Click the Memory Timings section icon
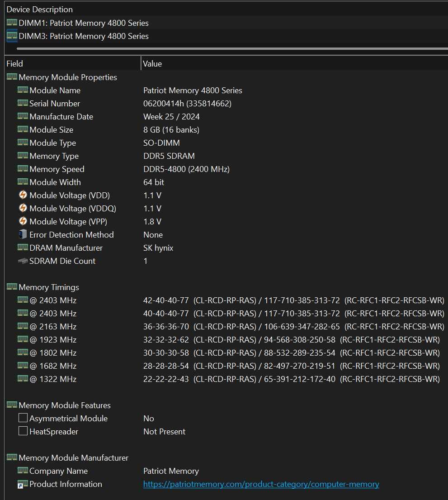Image resolution: width=448 pixels, height=500 pixels. coord(12,287)
